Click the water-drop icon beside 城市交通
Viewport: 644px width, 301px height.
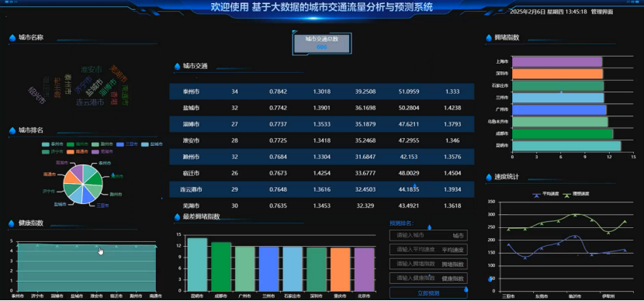click(177, 67)
